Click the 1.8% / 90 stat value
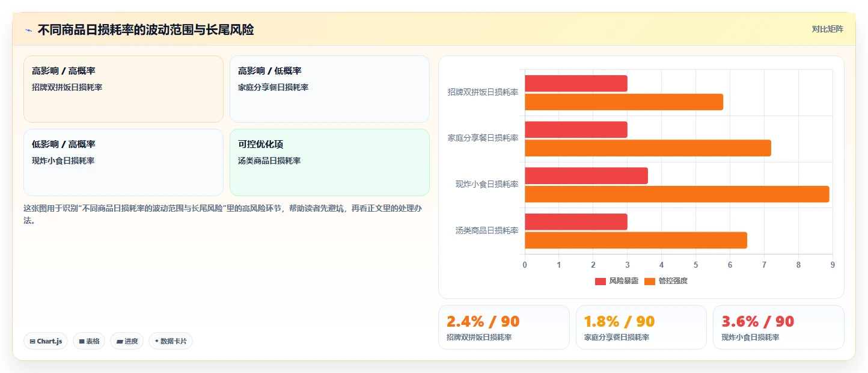Viewport: 868px width, 373px height. pyautogui.click(x=619, y=321)
